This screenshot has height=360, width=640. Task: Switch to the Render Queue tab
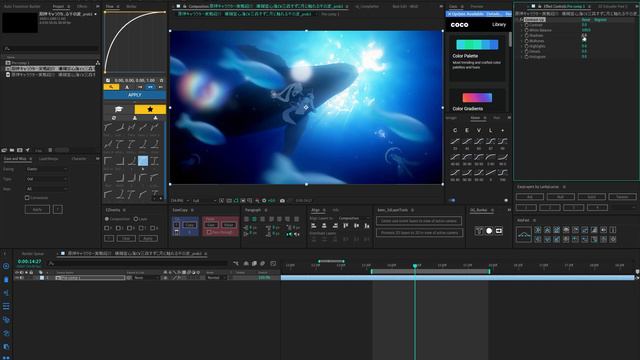(33, 253)
